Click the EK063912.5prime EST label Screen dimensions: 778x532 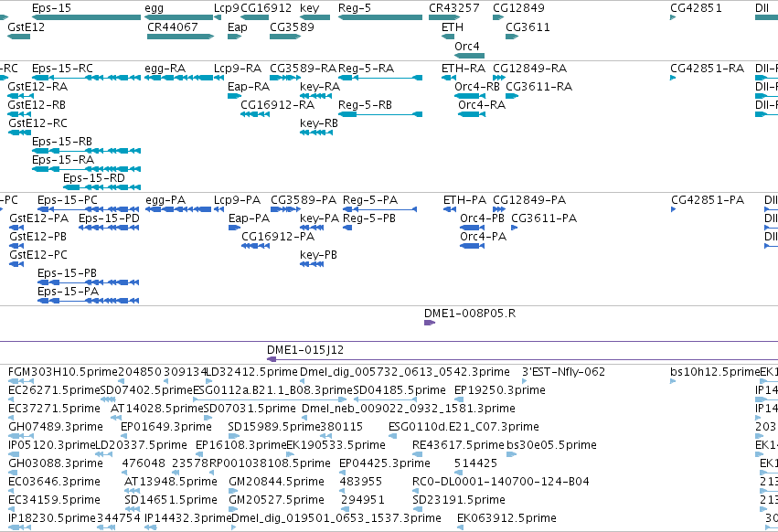(506, 518)
